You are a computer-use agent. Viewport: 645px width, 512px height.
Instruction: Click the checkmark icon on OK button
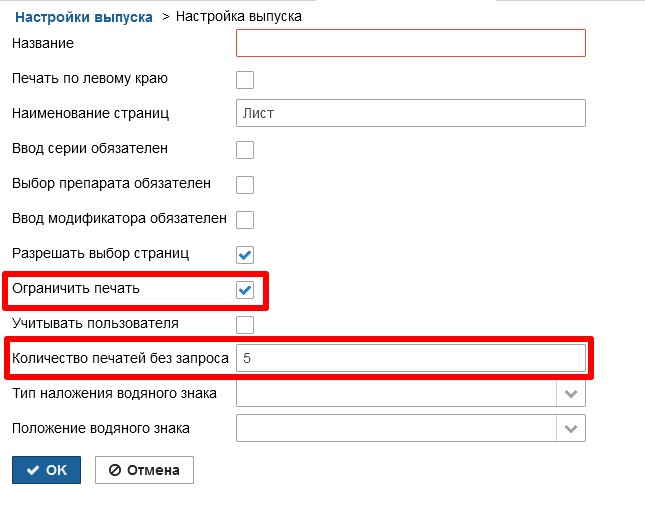point(33,470)
